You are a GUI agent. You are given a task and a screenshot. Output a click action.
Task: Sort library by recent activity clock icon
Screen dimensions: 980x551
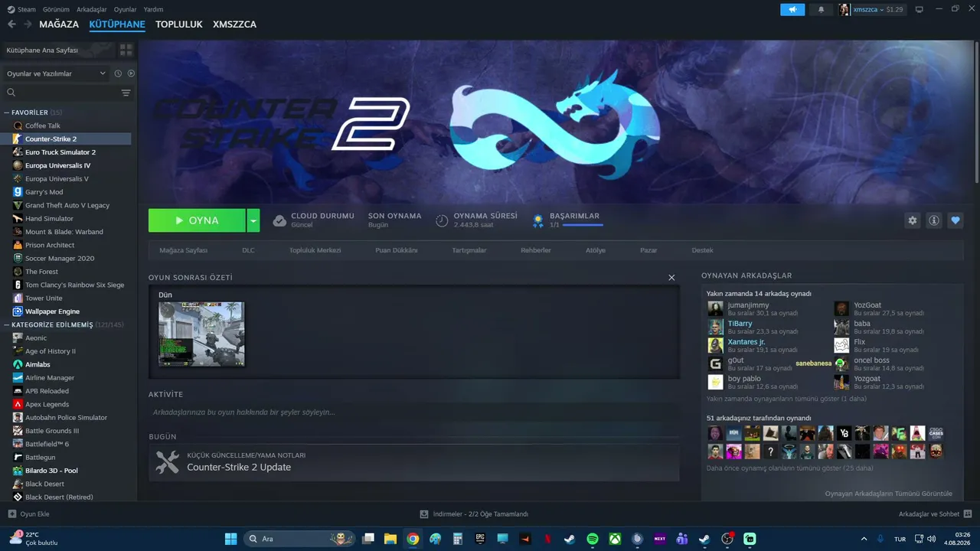point(118,73)
